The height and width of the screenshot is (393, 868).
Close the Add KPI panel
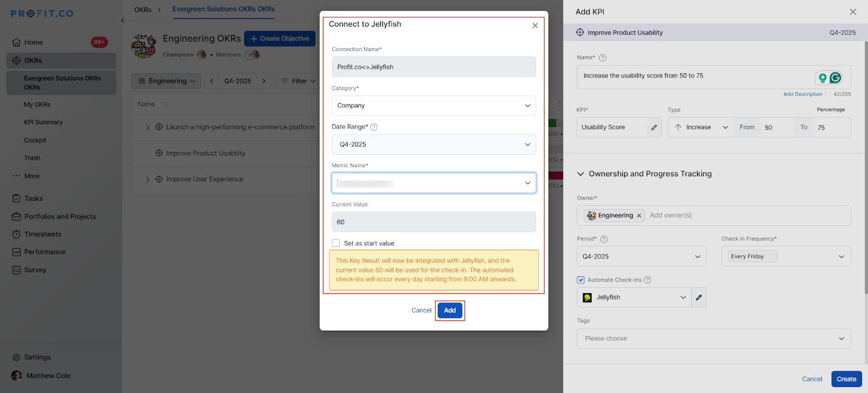853,12
